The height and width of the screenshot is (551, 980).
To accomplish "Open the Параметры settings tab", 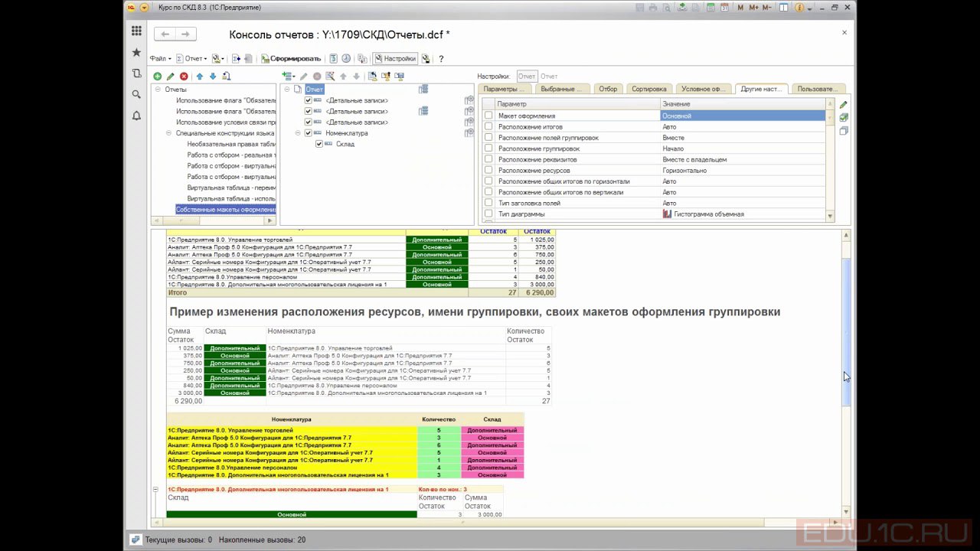I will pyautogui.click(x=504, y=89).
